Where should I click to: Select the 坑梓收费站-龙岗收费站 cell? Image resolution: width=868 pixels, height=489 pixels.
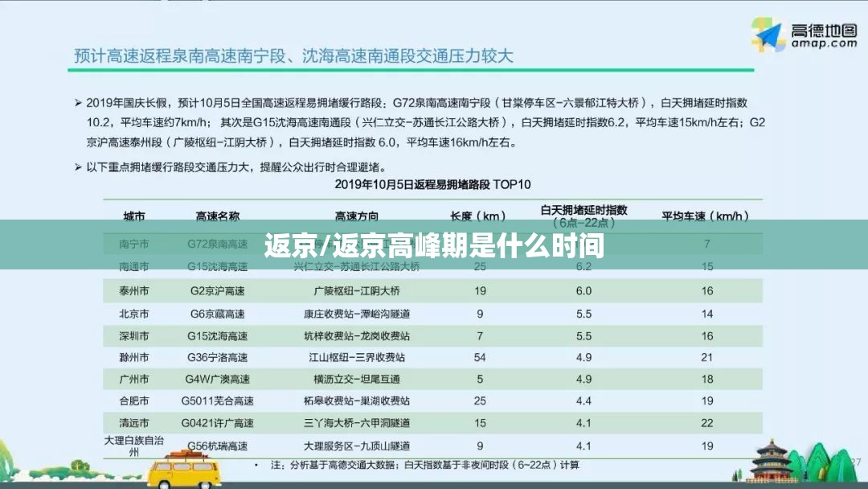coord(357,336)
